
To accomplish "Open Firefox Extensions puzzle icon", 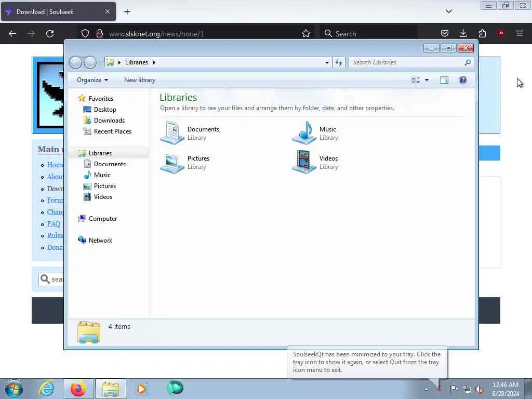I will point(482,33).
